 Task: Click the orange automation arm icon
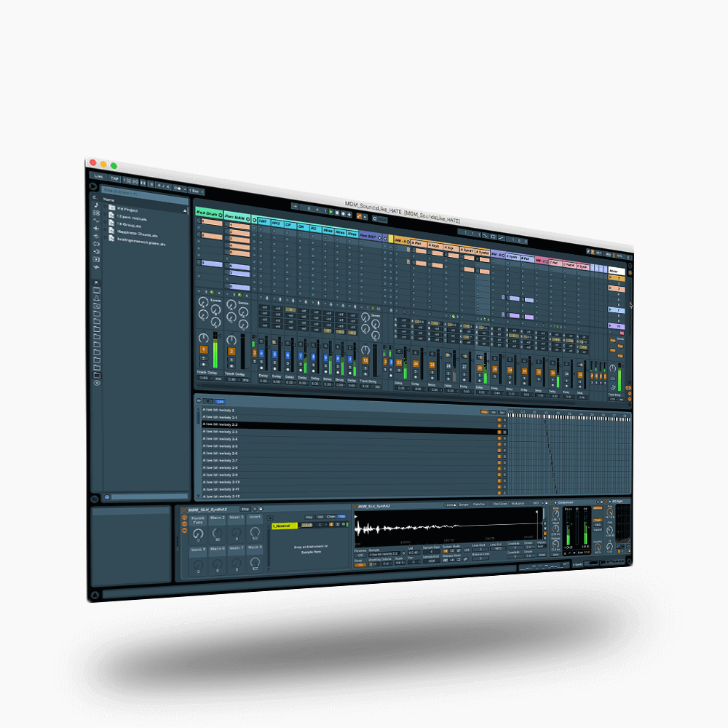[x=359, y=216]
